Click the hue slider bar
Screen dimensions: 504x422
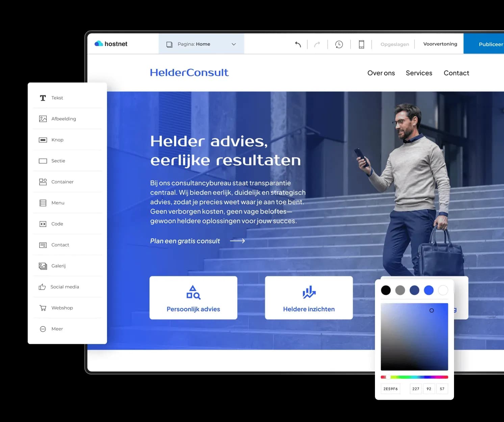click(414, 377)
